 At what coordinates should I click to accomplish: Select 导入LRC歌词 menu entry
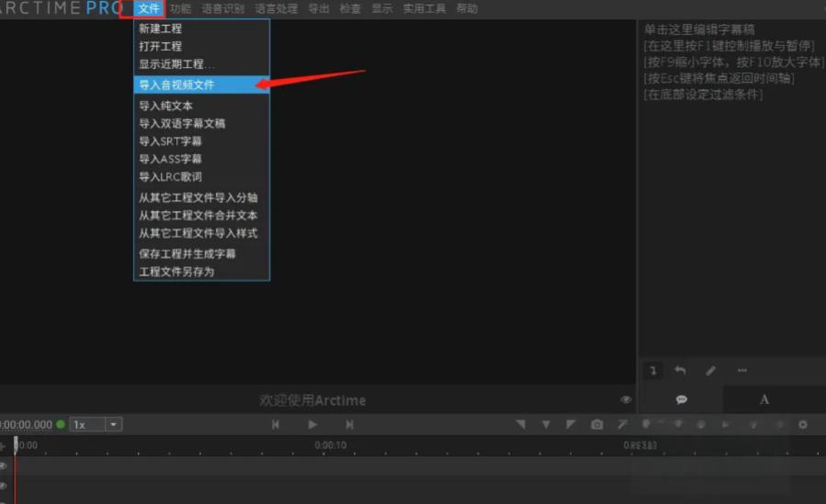point(202,177)
